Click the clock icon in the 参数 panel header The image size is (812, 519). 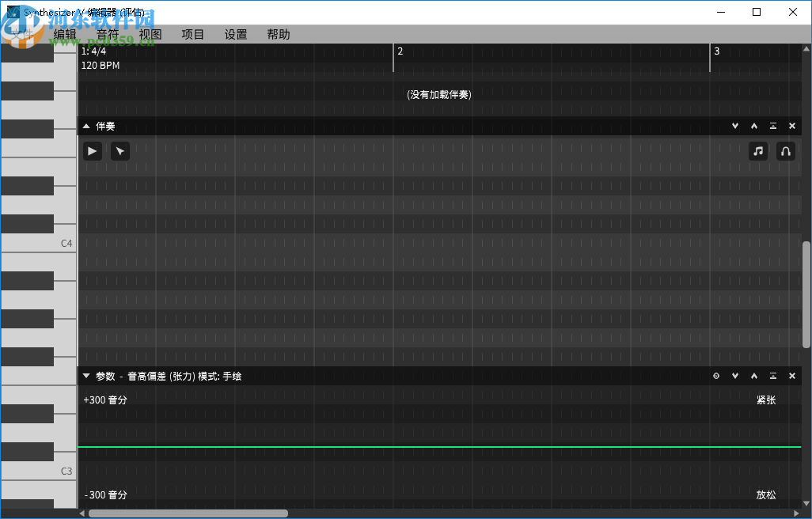pyautogui.click(x=716, y=376)
